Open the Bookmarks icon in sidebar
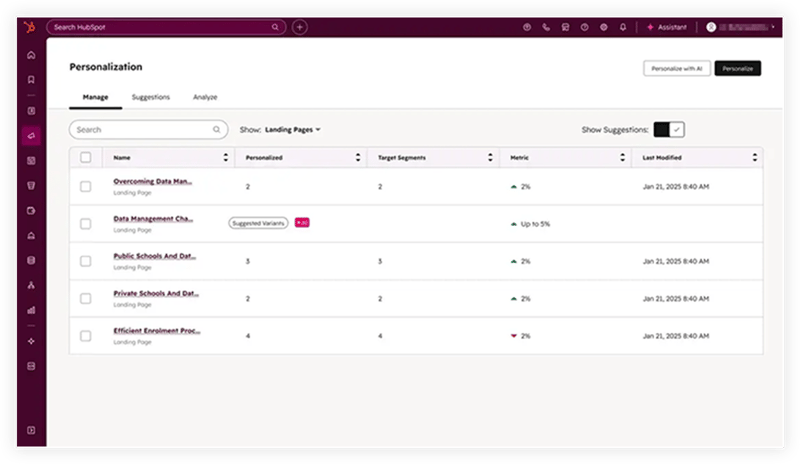 pyautogui.click(x=31, y=80)
